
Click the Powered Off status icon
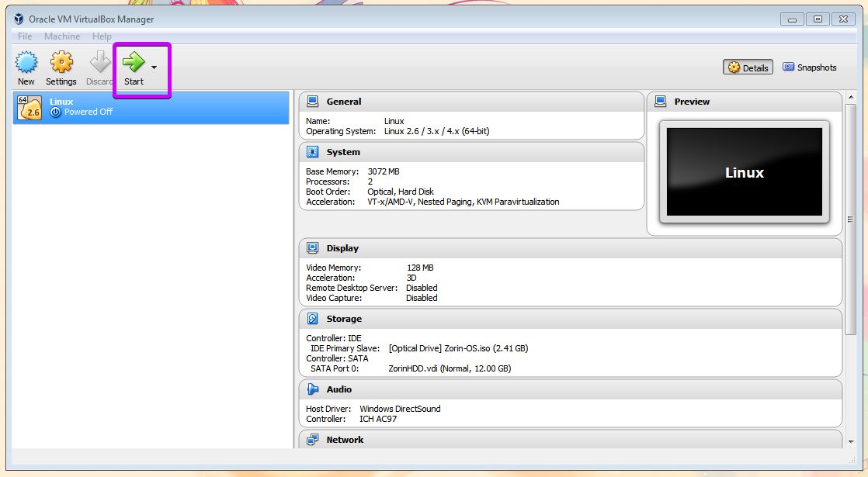(x=55, y=112)
